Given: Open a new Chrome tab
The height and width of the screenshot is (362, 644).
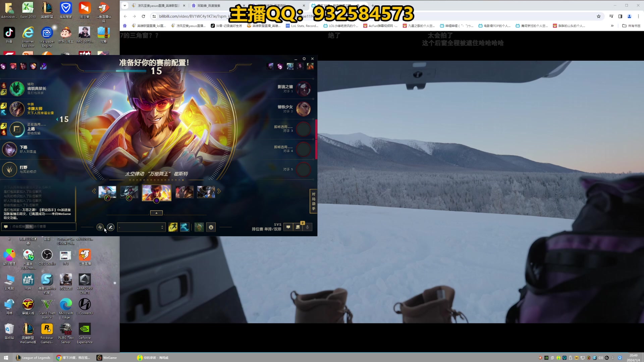Looking at the screenshot, I should point(373,5).
